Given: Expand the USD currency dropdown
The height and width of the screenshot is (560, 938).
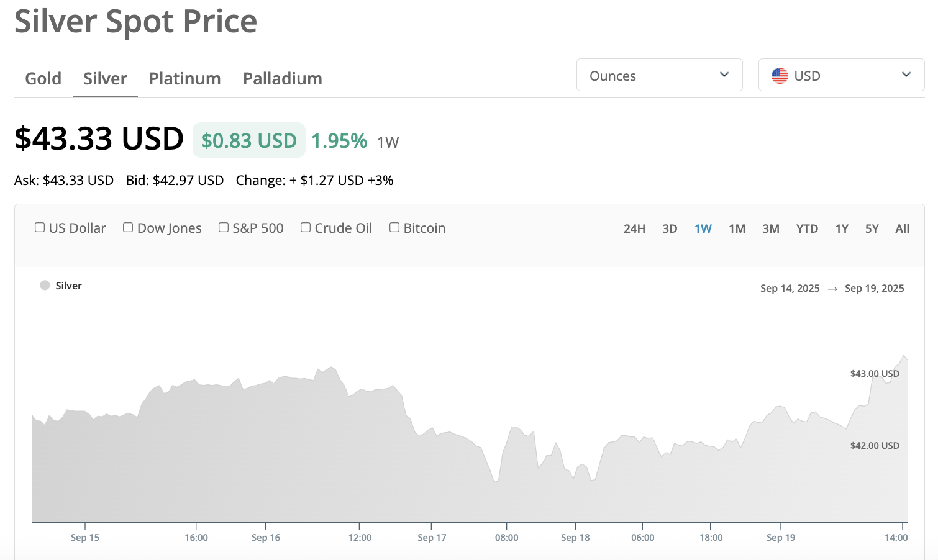Looking at the screenshot, I should (x=841, y=75).
